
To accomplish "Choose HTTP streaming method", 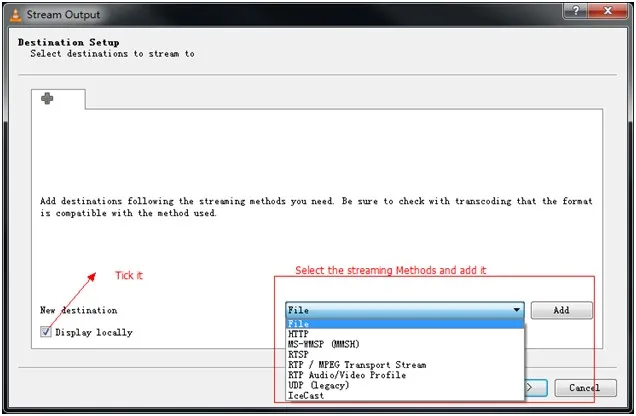I will tap(404, 334).
